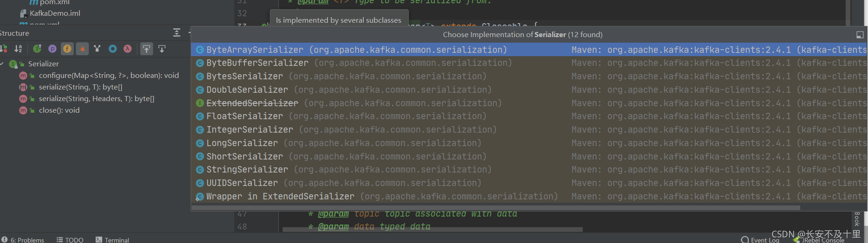Image resolution: width=868 pixels, height=243 pixels.
Task: Click Expand/Collapse All icon in Structure header
Action: tap(177, 32)
